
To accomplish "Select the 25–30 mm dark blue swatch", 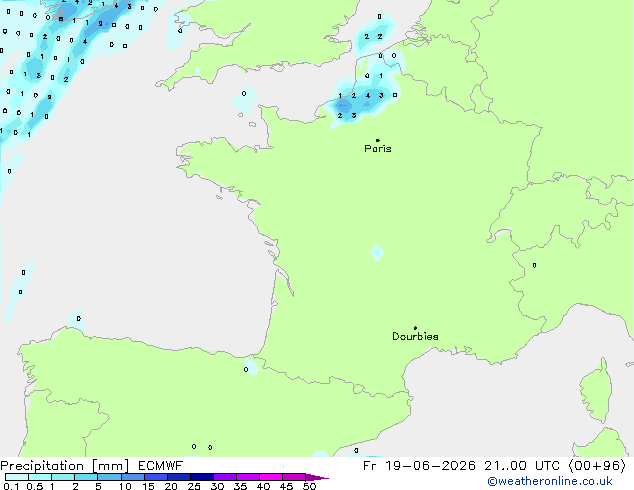I will (201, 477).
